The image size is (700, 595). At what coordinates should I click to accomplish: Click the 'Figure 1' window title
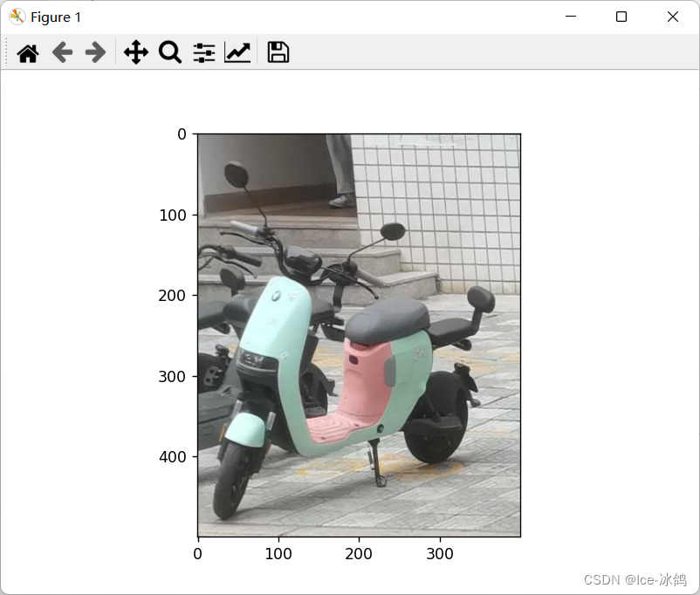coord(56,17)
